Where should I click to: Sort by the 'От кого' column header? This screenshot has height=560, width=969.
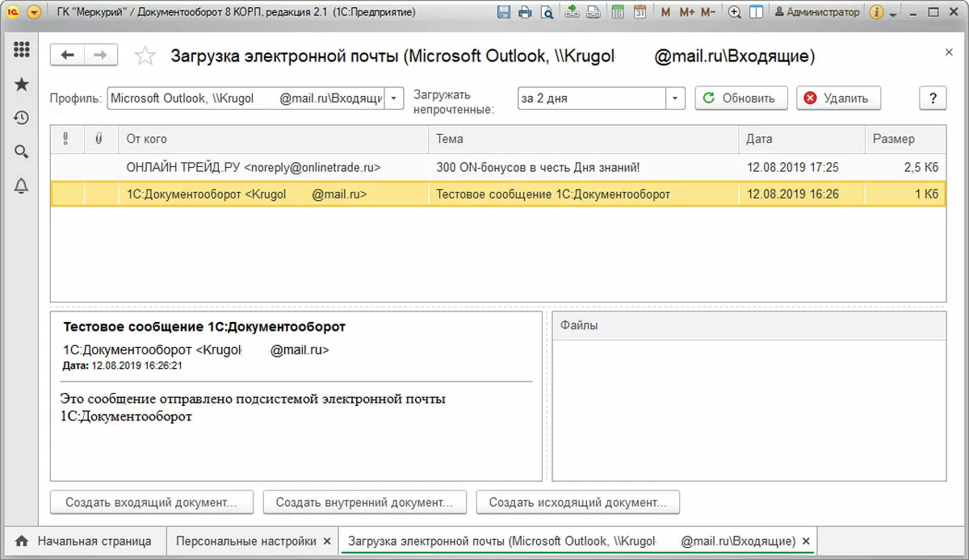[x=273, y=139]
